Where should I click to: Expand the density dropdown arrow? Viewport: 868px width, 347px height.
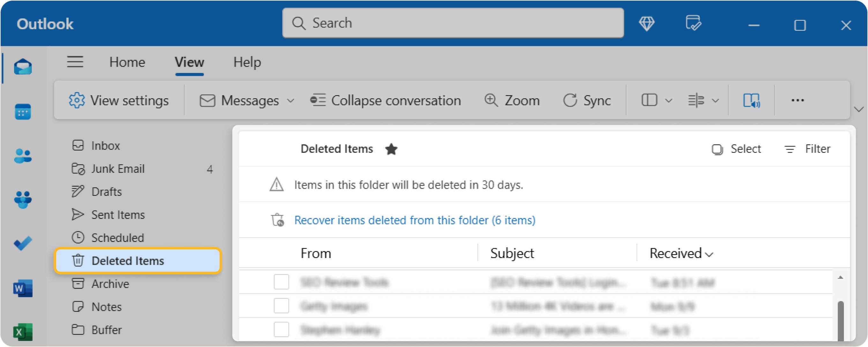tap(715, 100)
